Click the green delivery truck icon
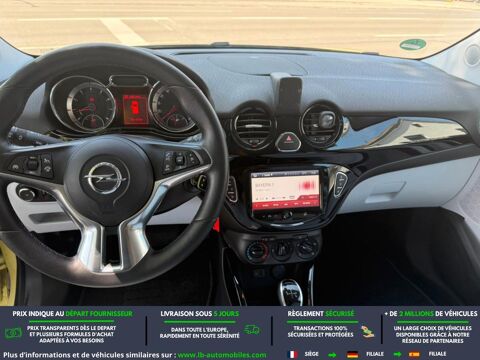Image resolution: width=480 pixels, height=360 pixels. (x=252, y=330)
